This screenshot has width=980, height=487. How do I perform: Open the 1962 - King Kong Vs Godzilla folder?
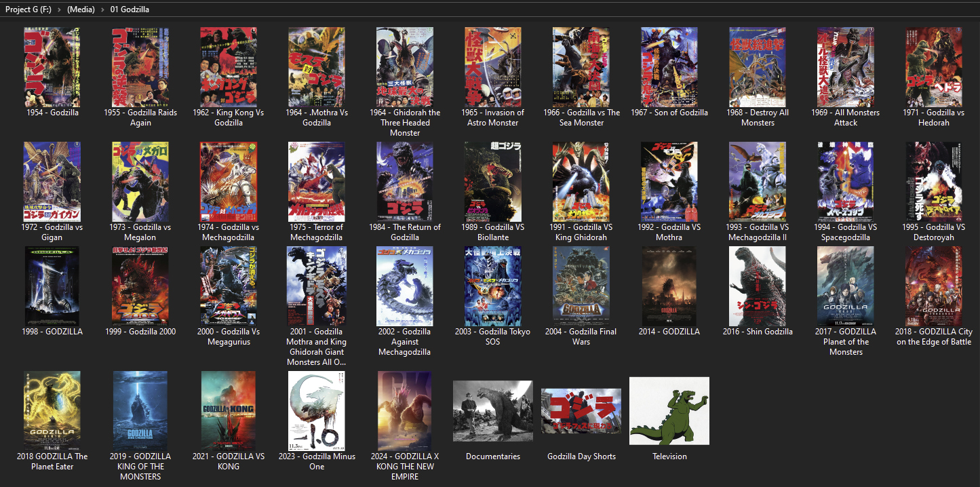229,66
